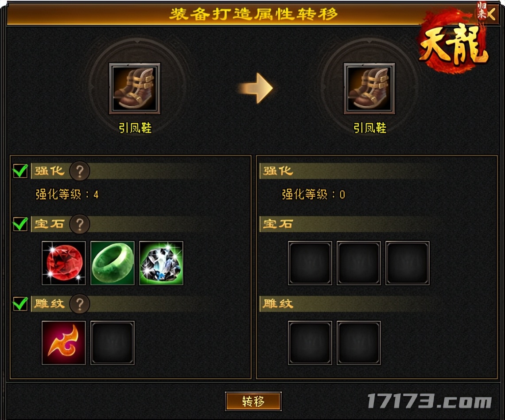This screenshot has width=505, height=420.
Task: Uncheck the 宝石 transfer checkbox
Action: coord(20,224)
